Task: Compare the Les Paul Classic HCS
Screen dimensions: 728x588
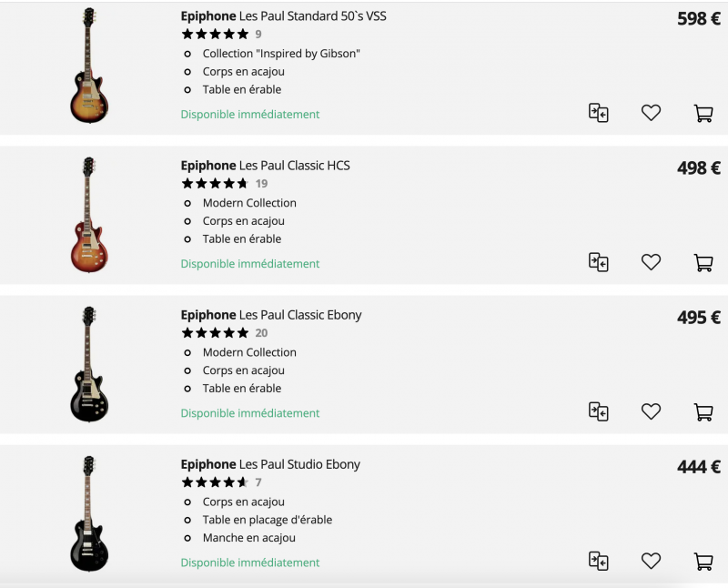Action: 598,262
